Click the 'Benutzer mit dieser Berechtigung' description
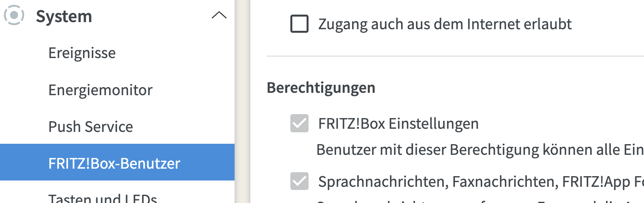The image size is (644, 203). [x=479, y=150]
